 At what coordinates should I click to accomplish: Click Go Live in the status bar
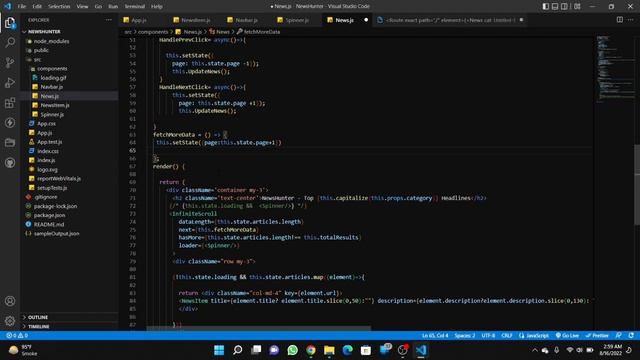click(567, 336)
